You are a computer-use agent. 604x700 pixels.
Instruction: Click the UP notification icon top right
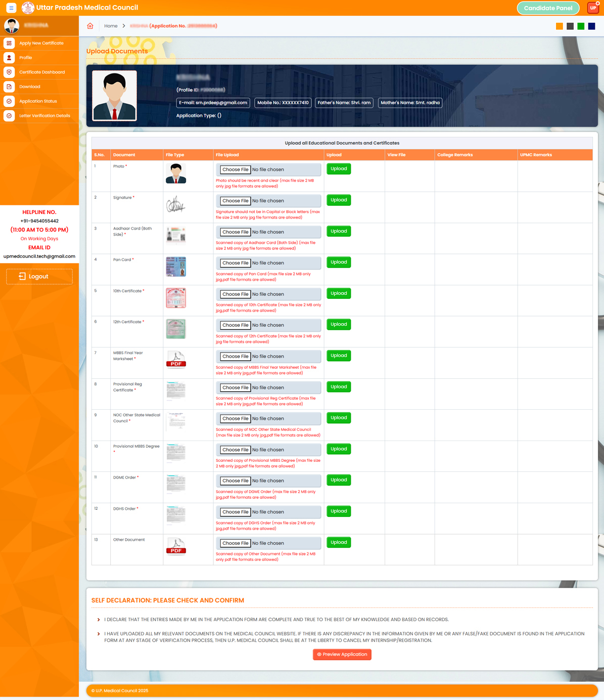point(593,8)
